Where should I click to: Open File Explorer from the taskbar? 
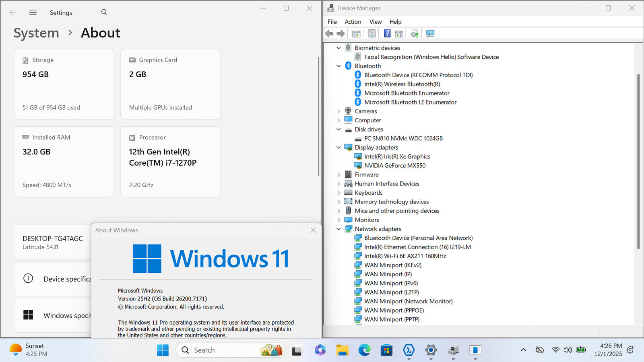[x=342, y=350]
